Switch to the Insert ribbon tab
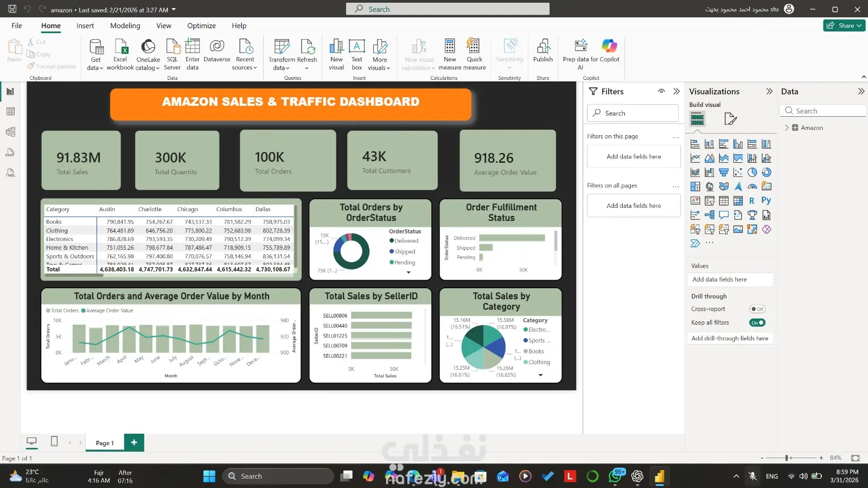 click(x=85, y=26)
